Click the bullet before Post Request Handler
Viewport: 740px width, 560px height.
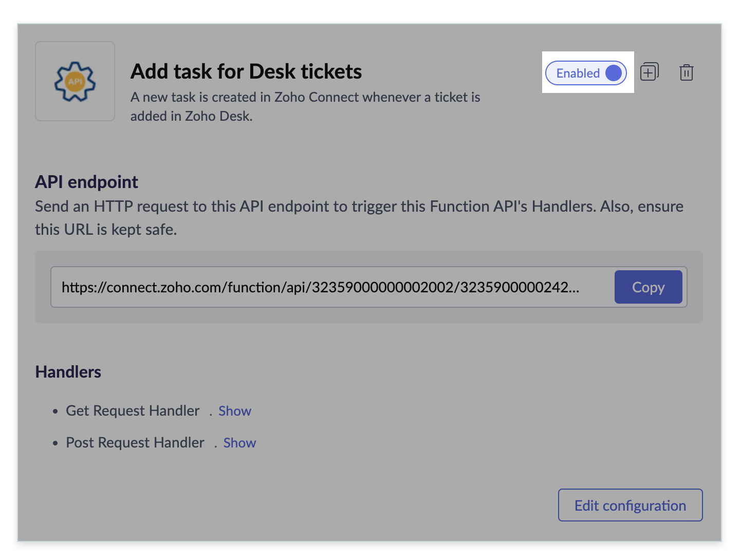[55, 443]
